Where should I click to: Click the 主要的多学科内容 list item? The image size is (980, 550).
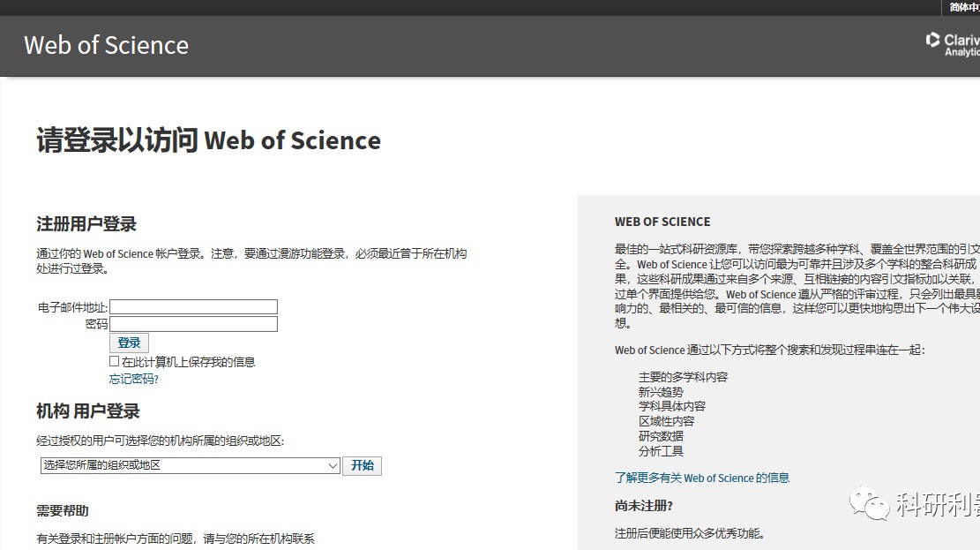click(683, 377)
